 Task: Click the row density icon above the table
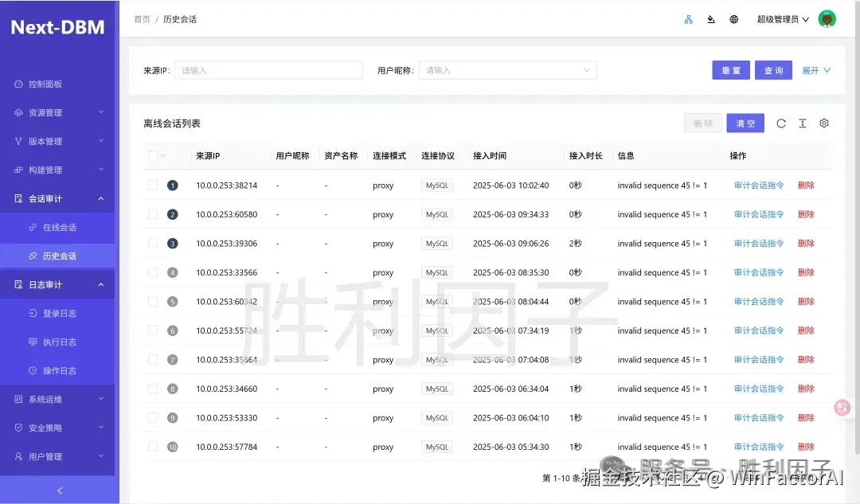coord(802,123)
